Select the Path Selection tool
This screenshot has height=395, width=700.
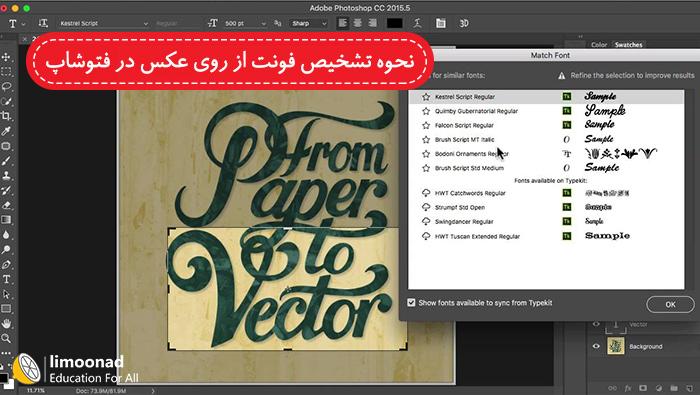coord(6,294)
